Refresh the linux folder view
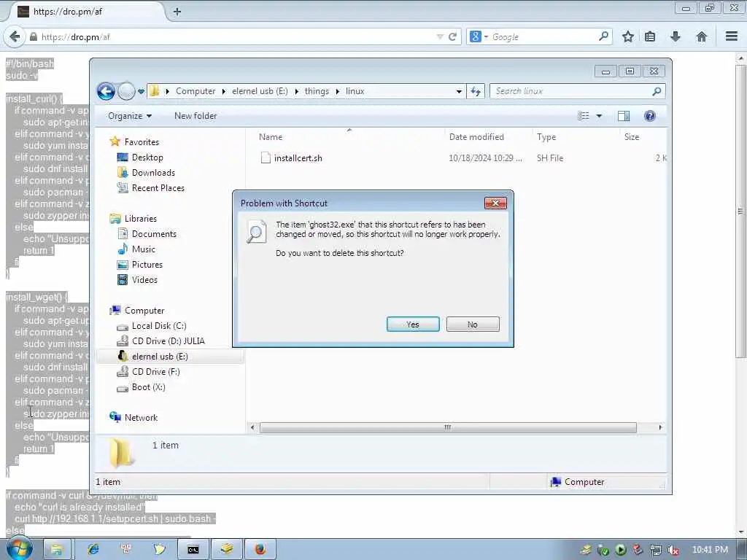 (x=476, y=91)
